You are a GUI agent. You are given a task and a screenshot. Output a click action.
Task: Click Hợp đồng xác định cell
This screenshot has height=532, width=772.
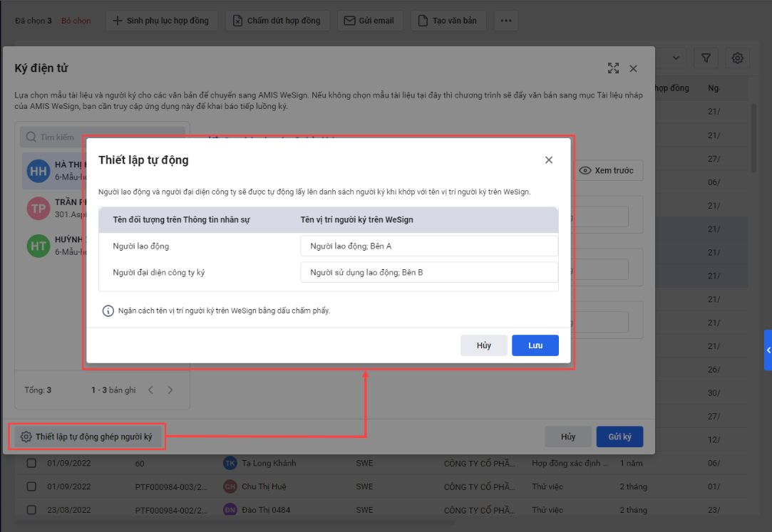click(570, 463)
